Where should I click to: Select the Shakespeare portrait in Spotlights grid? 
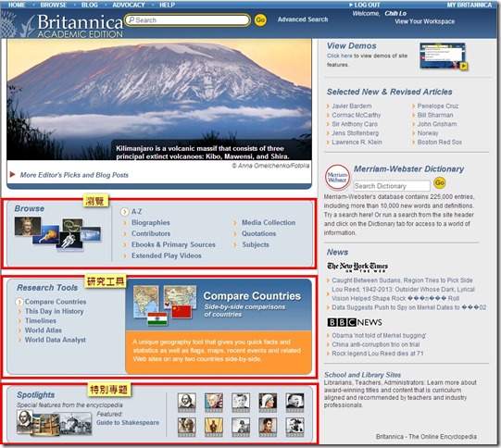click(x=186, y=403)
